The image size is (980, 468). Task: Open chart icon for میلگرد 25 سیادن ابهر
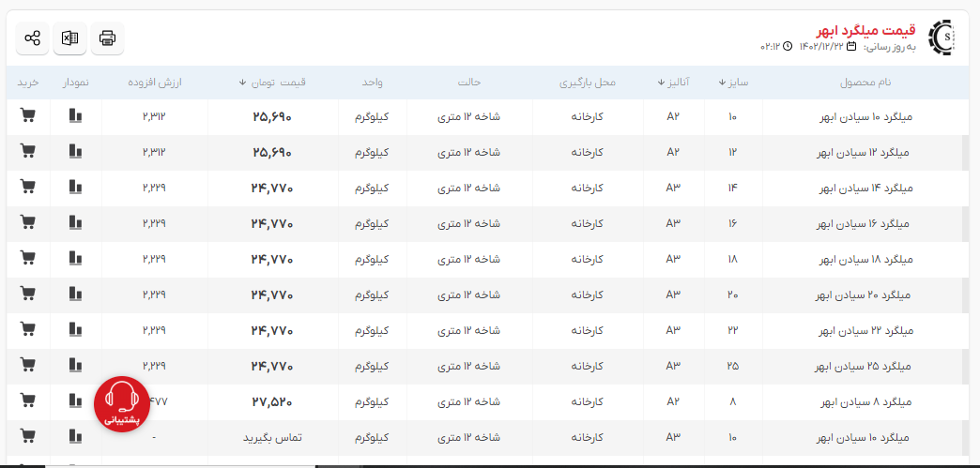76,366
